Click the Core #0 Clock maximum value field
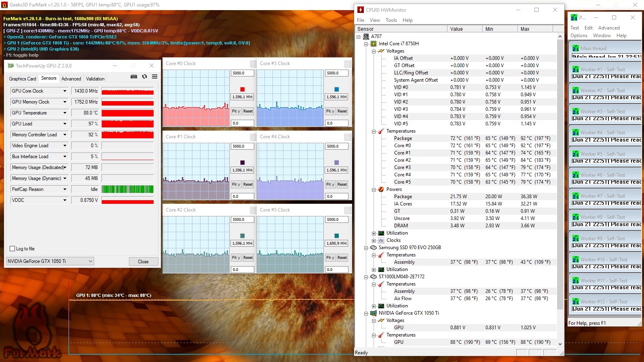 [x=243, y=73]
